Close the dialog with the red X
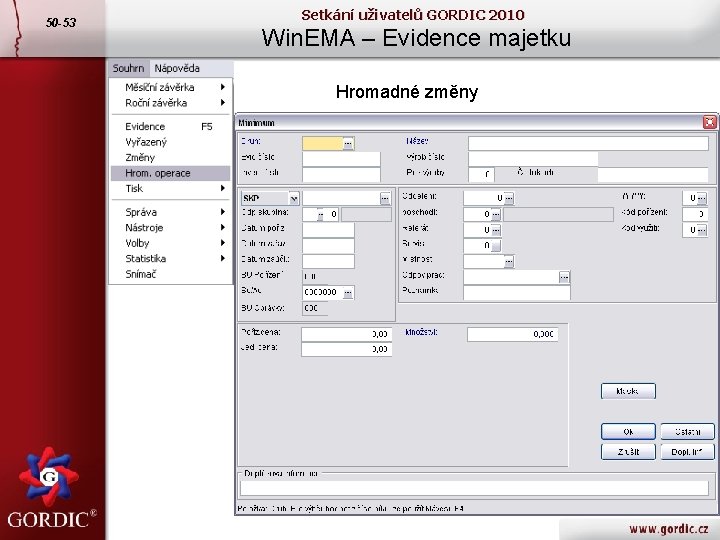The height and width of the screenshot is (540, 720). click(x=709, y=122)
